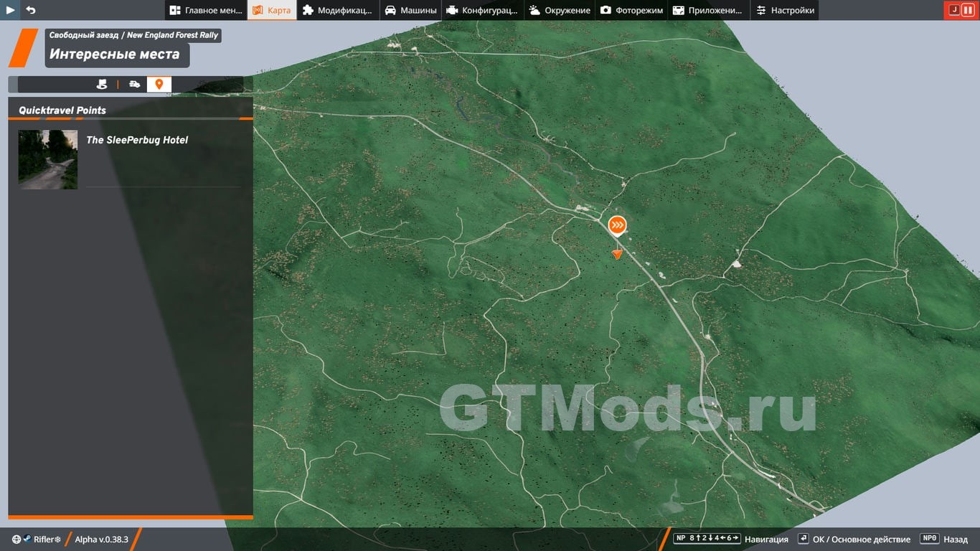The height and width of the screenshot is (551, 980).
Task: Click the undo back arrow icon
Action: (x=30, y=10)
